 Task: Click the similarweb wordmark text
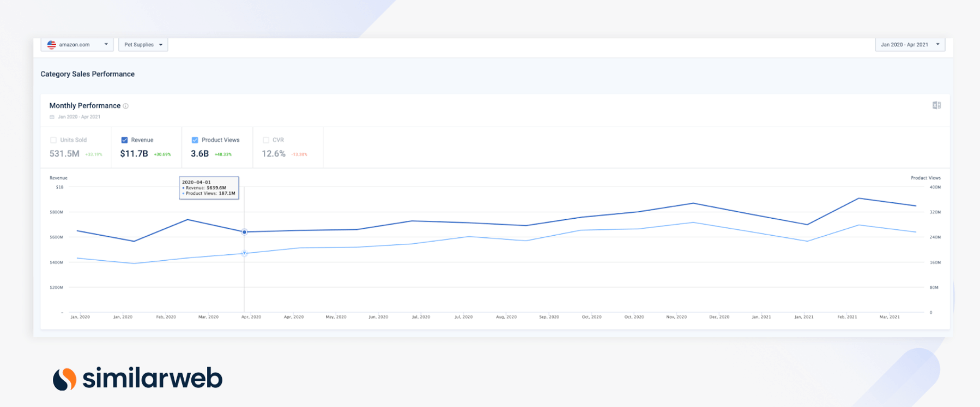[152, 378]
